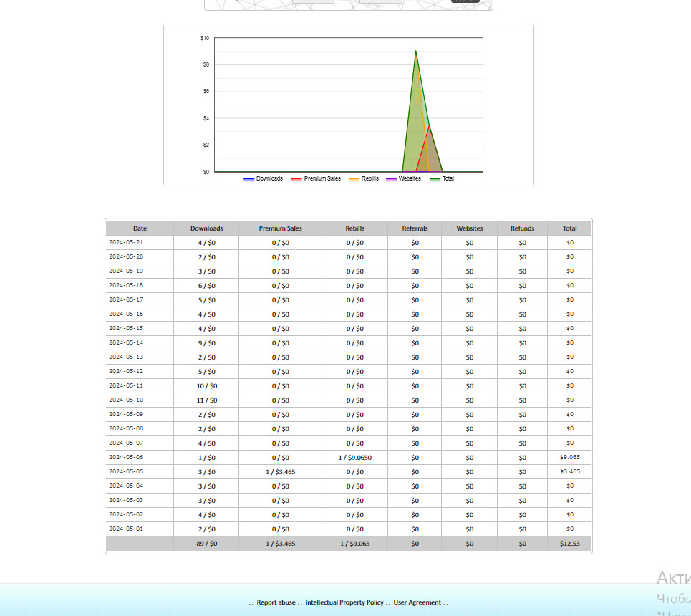Select the 2024-05-13 date cell

pos(140,357)
